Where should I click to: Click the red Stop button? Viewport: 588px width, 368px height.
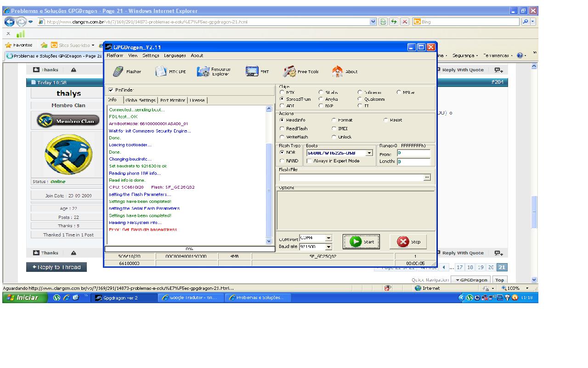click(x=408, y=241)
